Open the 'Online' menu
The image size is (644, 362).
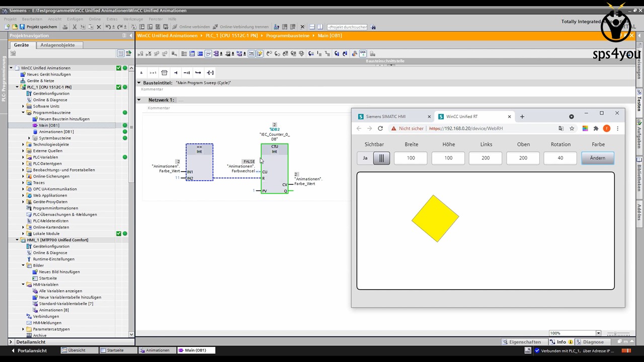[95, 19]
